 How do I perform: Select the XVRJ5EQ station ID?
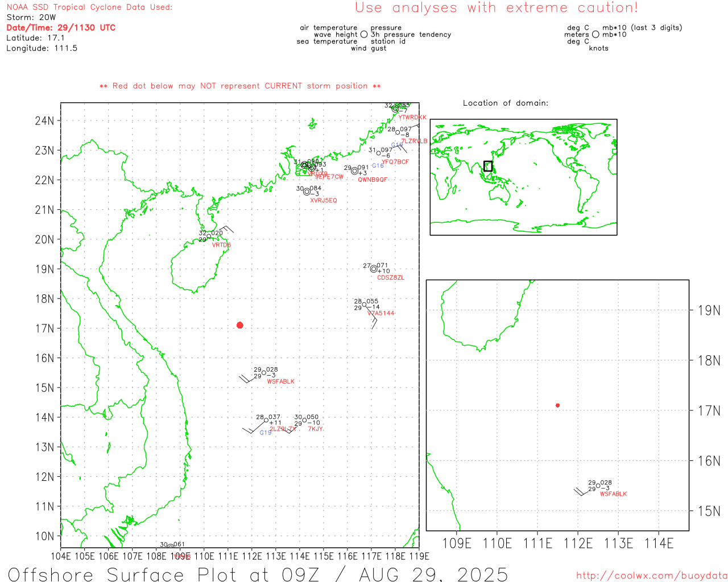point(324,201)
